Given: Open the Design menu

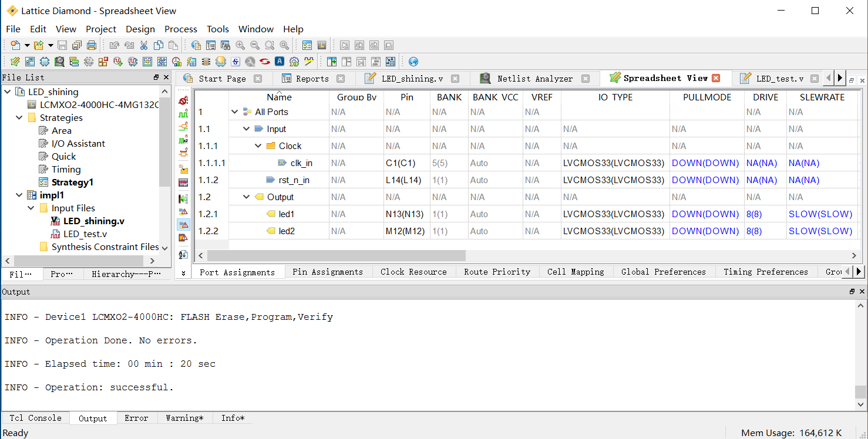Looking at the screenshot, I should [140, 29].
